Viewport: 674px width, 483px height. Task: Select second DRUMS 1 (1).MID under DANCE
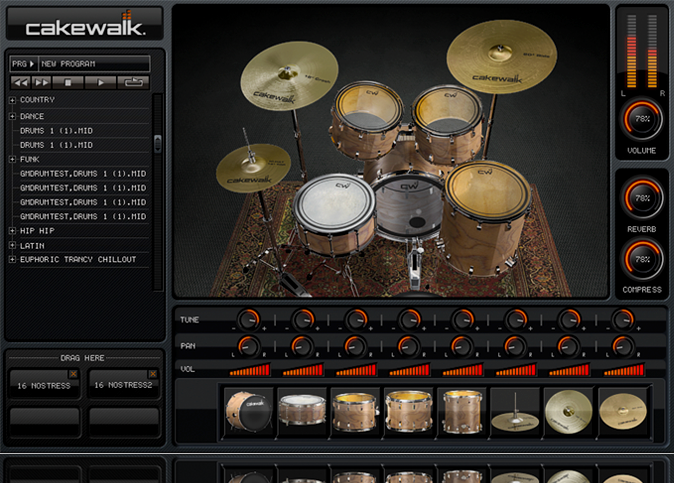(56, 145)
